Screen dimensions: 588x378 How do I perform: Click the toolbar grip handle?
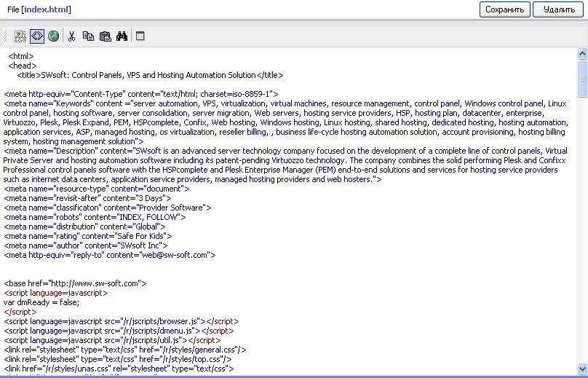(6, 36)
